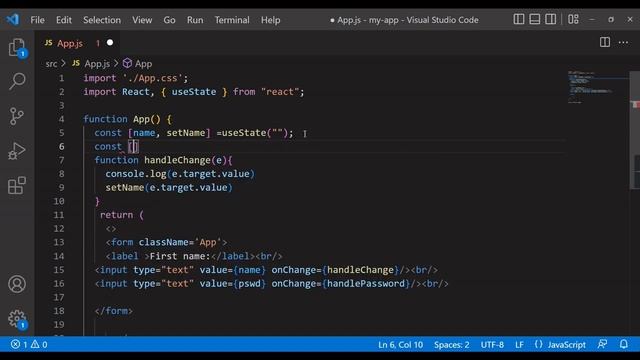Click 'handleChange' function name on line 7

tap(178, 160)
